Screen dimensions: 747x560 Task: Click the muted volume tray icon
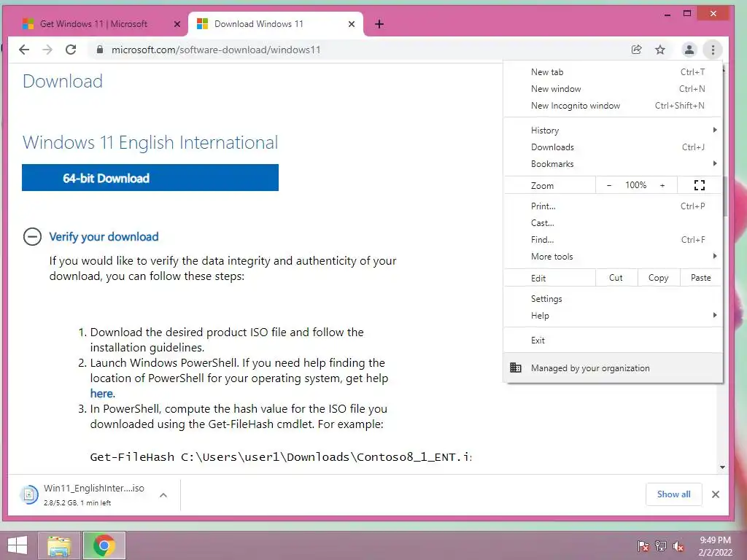678,546
